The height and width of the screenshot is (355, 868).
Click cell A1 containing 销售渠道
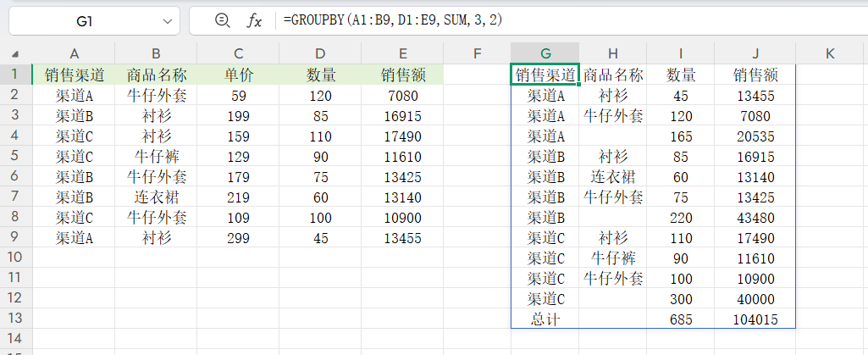(75, 75)
